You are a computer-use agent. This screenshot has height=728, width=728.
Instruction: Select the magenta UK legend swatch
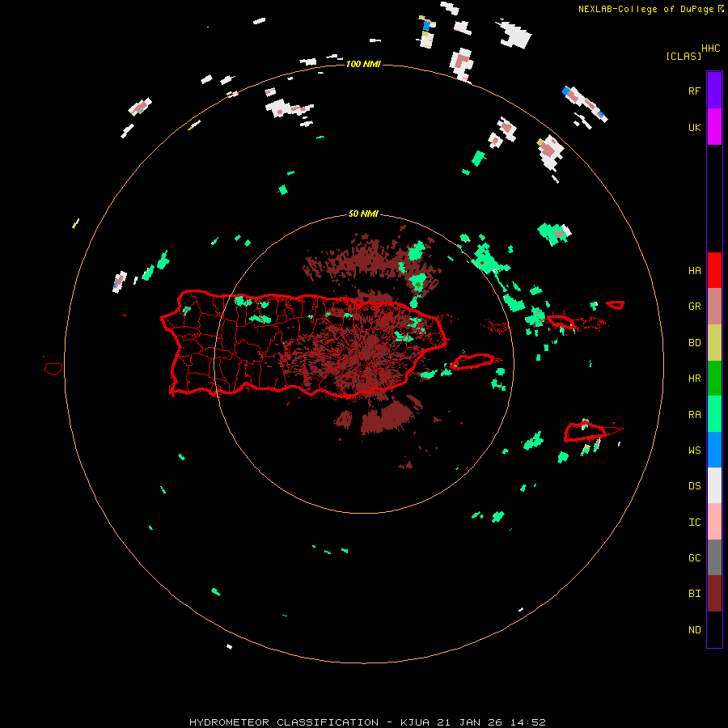point(714,127)
